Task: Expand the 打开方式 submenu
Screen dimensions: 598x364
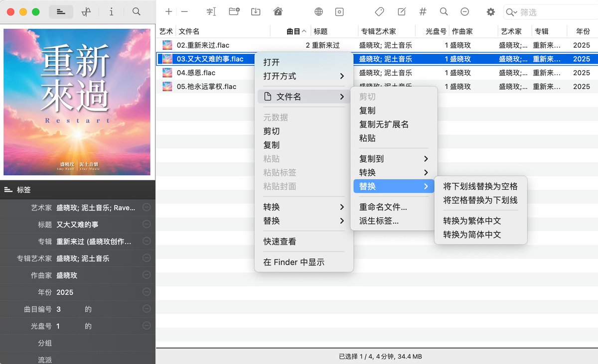Action: 304,76
